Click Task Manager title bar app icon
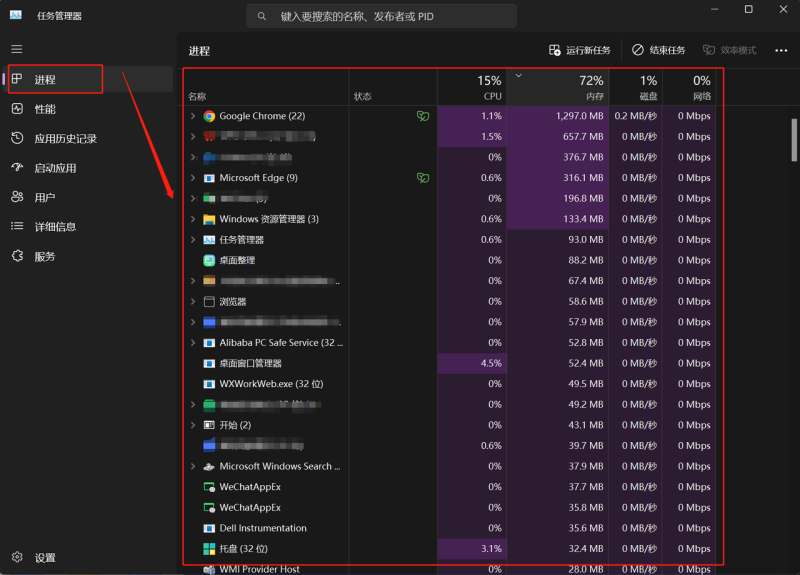Viewport: 800px width, 575px height. [16, 15]
